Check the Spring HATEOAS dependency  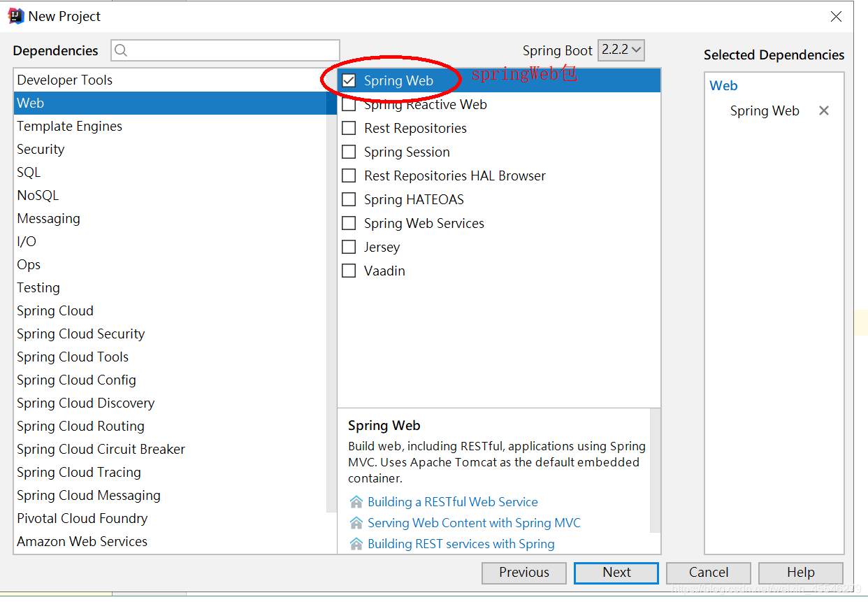[349, 200]
